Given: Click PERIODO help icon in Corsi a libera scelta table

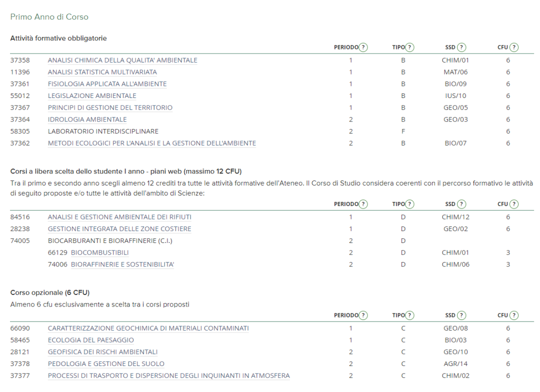Looking at the screenshot, I should click(363, 204).
